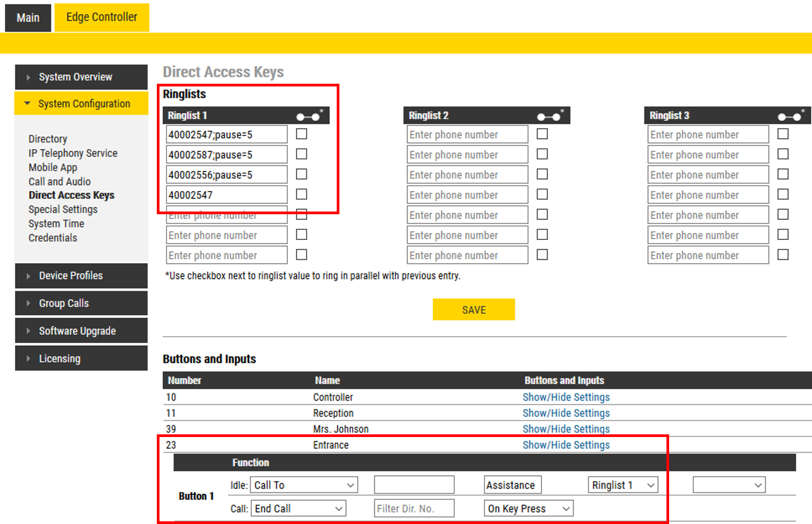Click the Filter Dir. No. input field

(414, 508)
